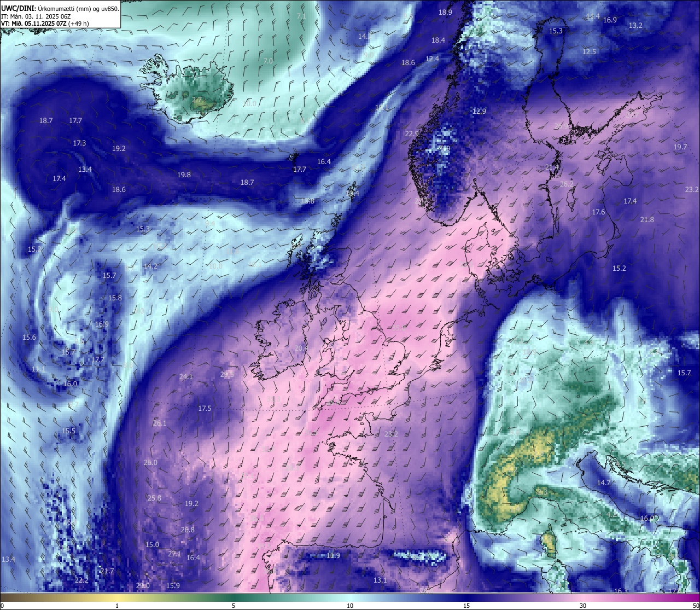
Task: Click the 18.4 value label
Action: 438,40
